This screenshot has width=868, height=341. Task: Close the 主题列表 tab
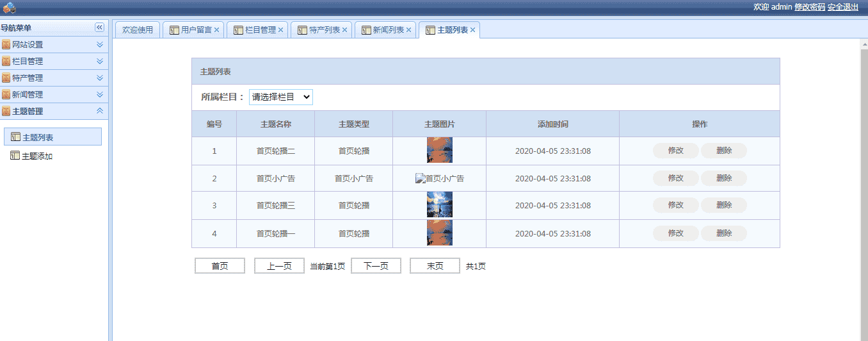(472, 30)
